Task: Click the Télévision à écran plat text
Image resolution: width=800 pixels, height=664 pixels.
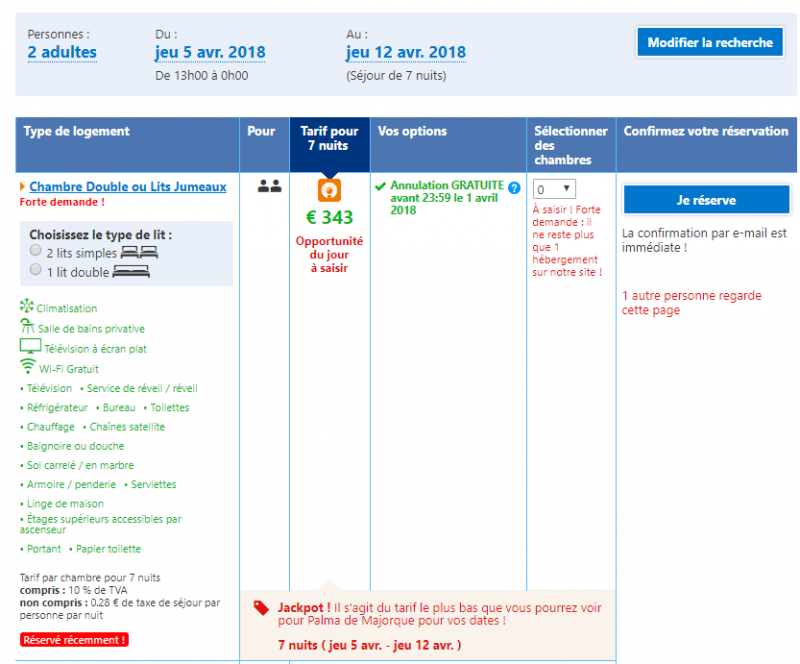Action: (x=95, y=349)
